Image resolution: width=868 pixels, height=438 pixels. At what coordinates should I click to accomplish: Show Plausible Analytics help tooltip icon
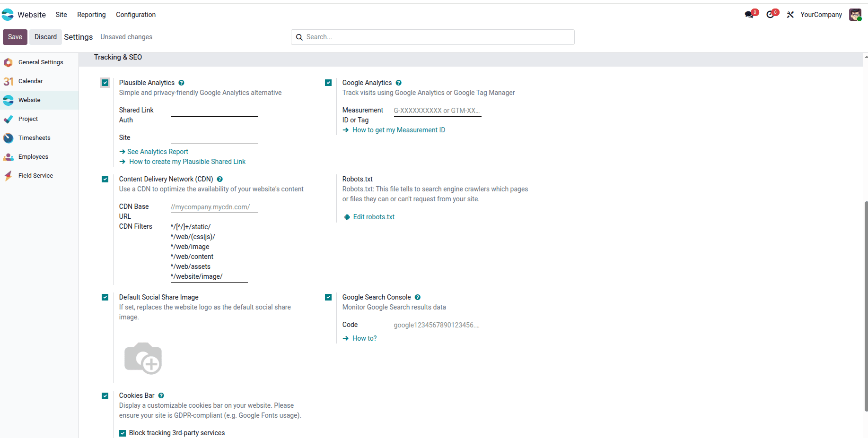tap(181, 83)
